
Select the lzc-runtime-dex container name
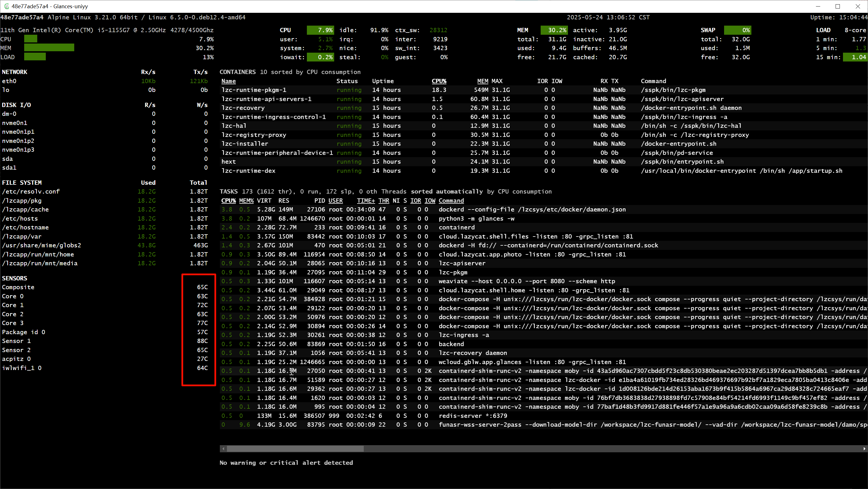click(248, 171)
